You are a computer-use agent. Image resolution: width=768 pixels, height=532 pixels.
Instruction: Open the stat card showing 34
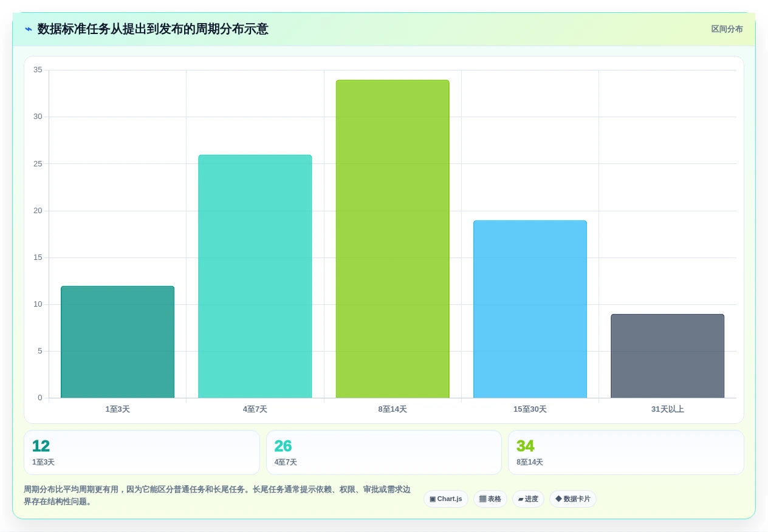(x=626, y=452)
